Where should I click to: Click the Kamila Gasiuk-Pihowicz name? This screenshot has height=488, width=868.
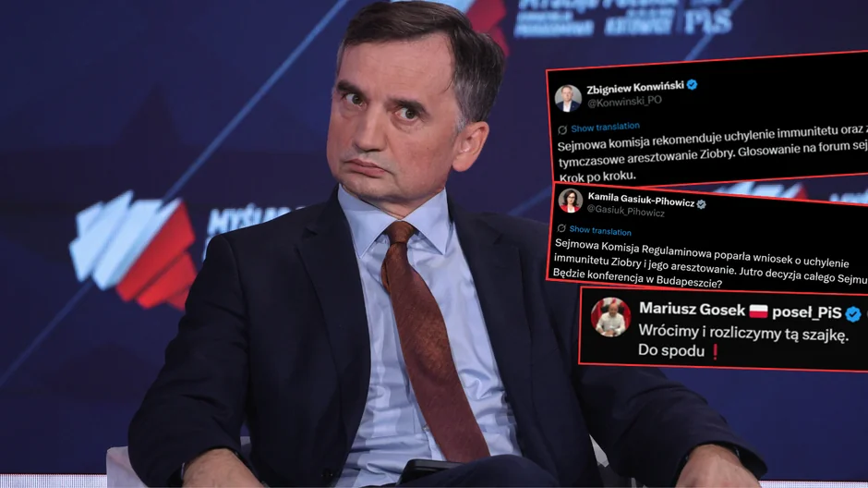tap(641, 200)
